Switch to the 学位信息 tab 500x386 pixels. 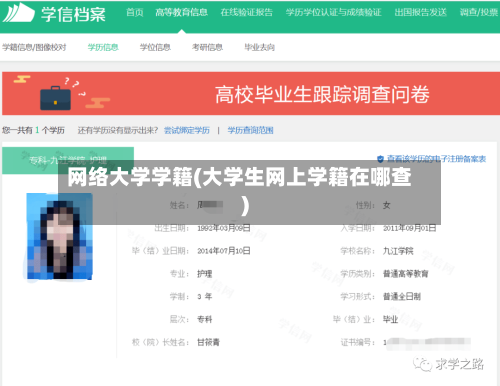point(155,47)
